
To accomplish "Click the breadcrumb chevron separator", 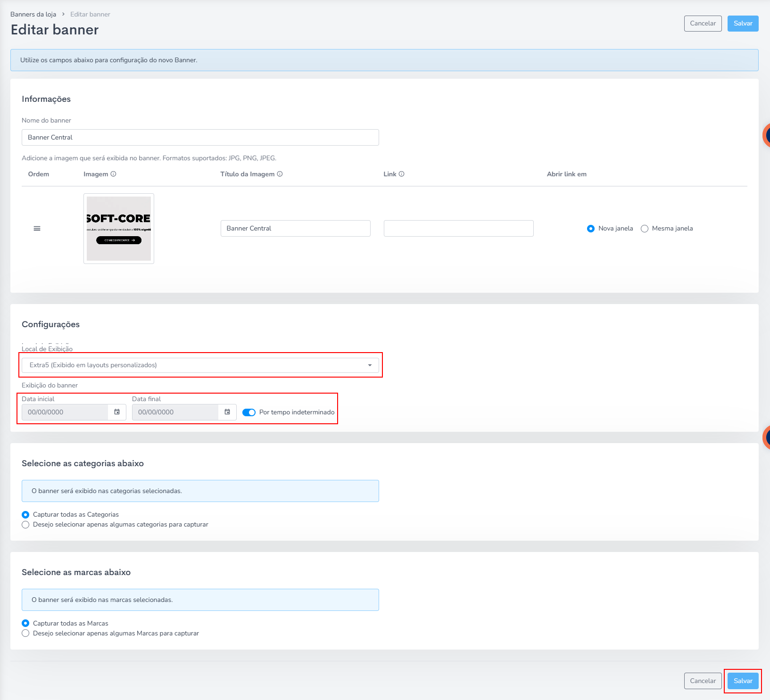I will pyautogui.click(x=63, y=15).
